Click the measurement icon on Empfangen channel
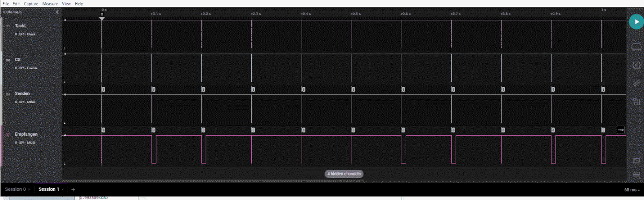 pos(620,130)
